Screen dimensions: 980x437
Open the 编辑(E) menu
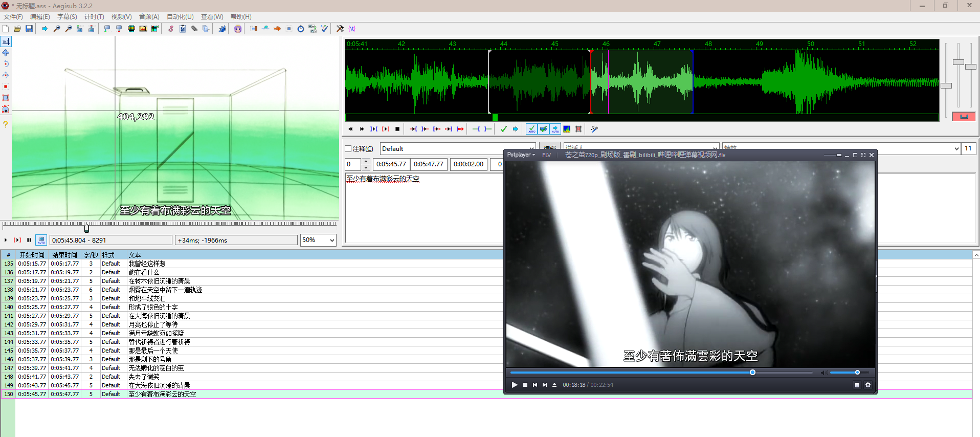(40, 17)
